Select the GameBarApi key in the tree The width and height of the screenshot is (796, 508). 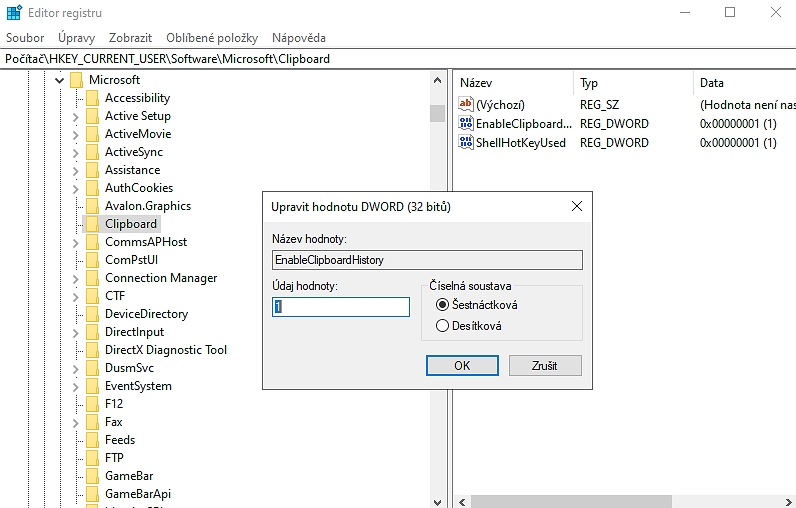138,494
